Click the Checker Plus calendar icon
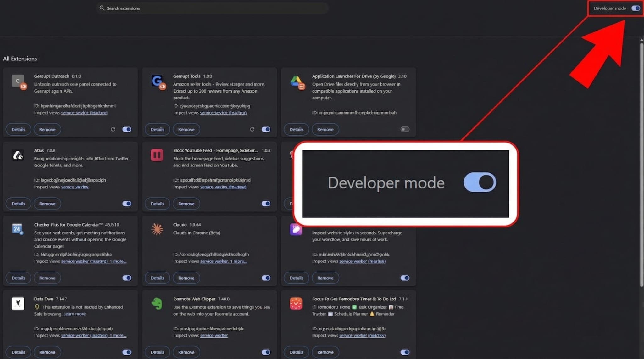Screen dimensions: 644x359 tap(18, 229)
